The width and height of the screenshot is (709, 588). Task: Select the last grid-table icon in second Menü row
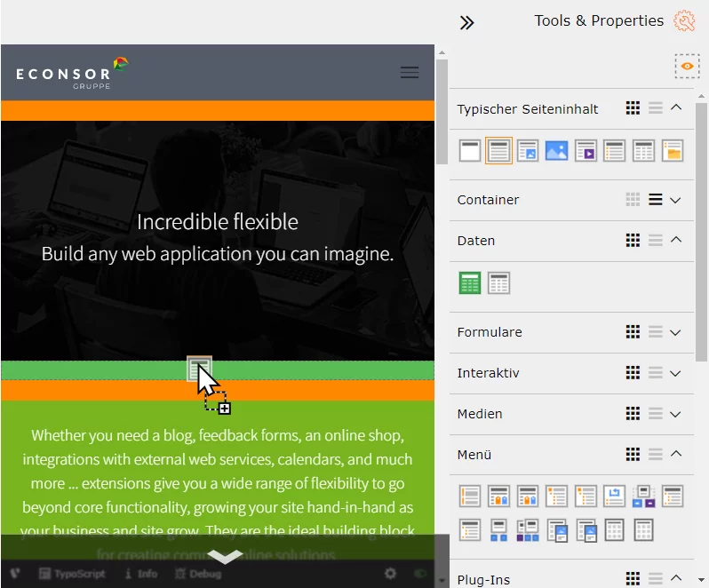[643, 530]
